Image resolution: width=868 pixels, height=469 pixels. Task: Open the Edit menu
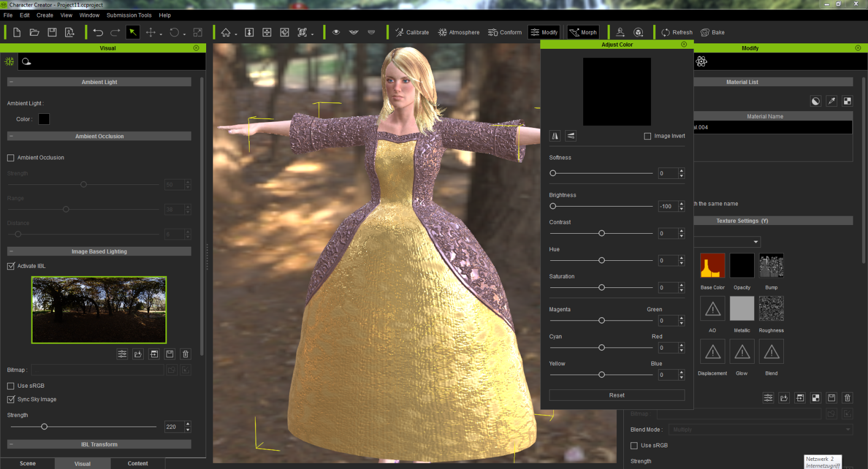point(24,15)
